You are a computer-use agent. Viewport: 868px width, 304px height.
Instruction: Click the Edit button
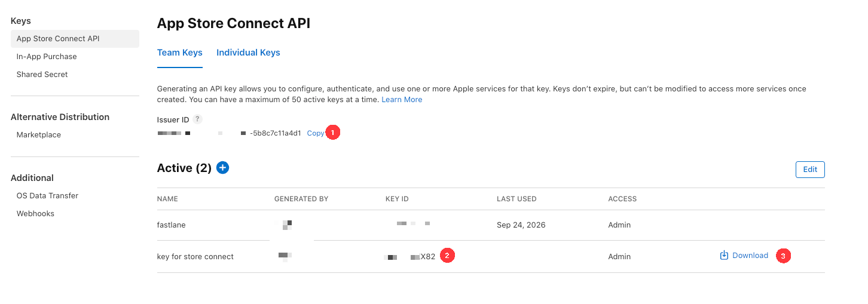(x=810, y=170)
